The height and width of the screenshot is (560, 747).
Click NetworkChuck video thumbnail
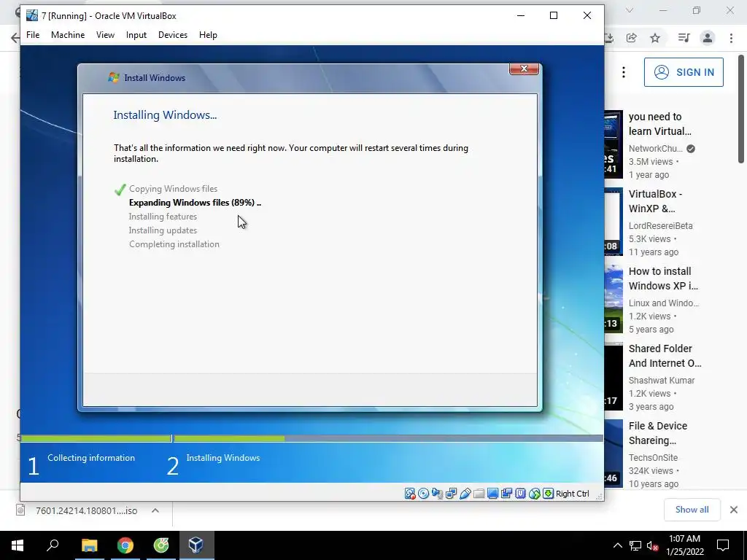[x=614, y=144]
